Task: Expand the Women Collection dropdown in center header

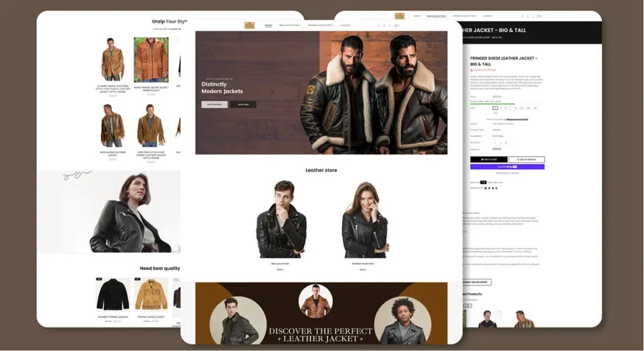Action: click(x=321, y=26)
